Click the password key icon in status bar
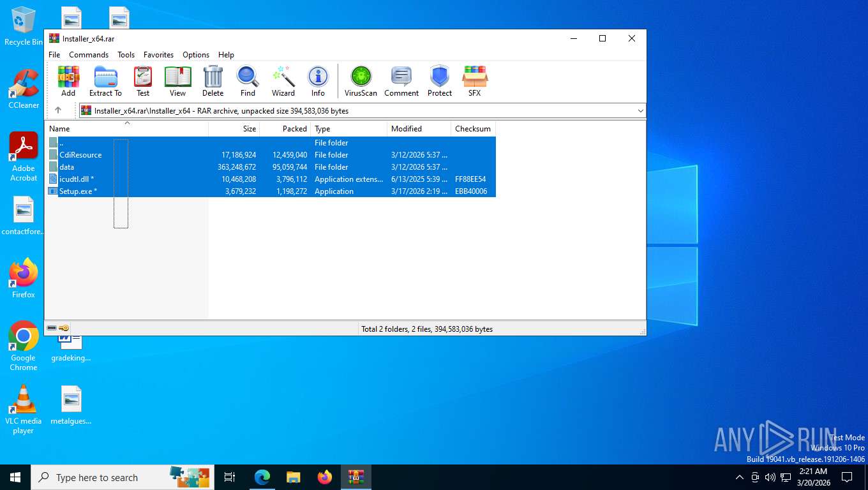The height and width of the screenshot is (490, 868). click(64, 329)
